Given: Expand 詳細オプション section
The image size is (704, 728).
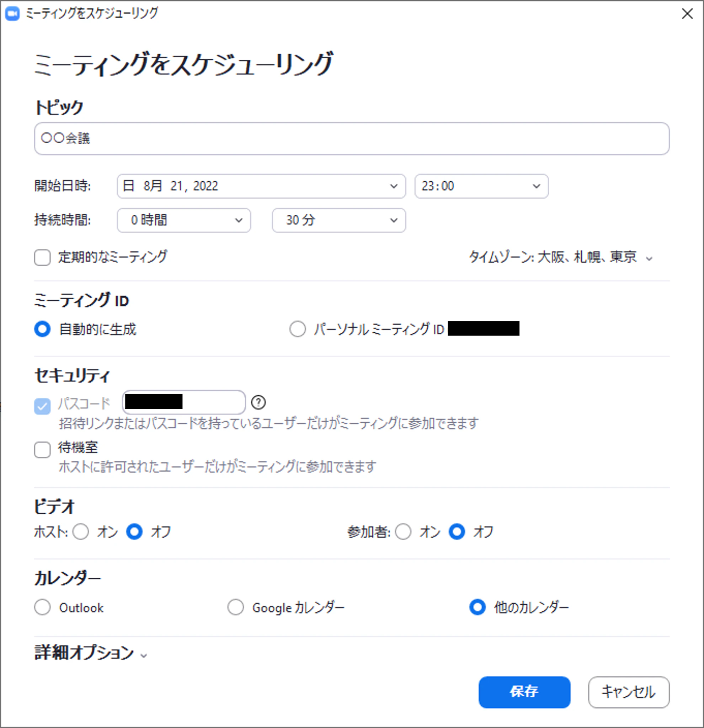Looking at the screenshot, I should tap(91, 653).
